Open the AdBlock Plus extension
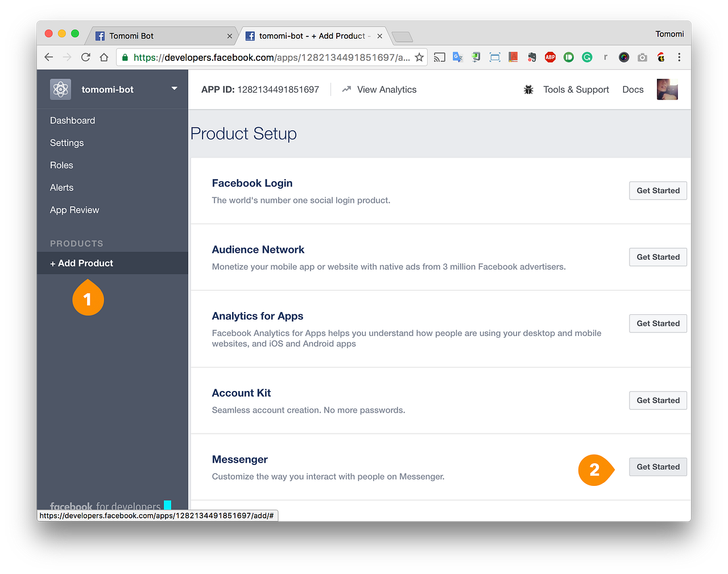 [x=549, y=57]
